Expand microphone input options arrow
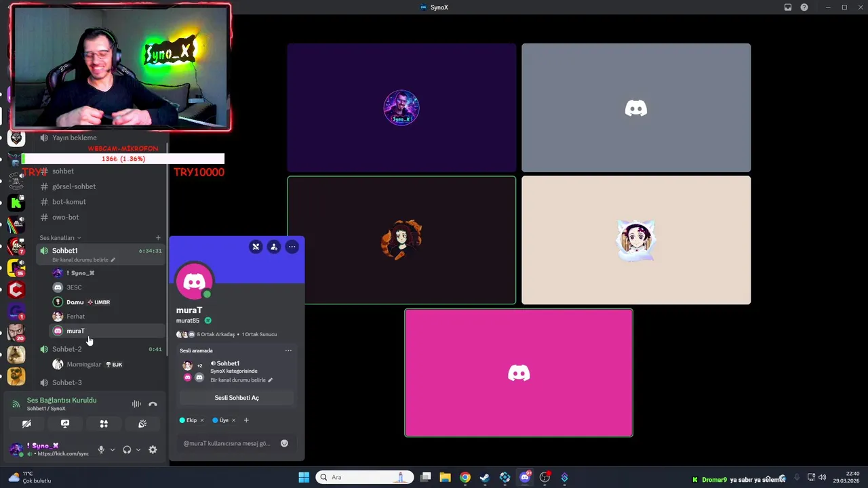This screenshot has height=488, width=868. click(x=113, y=449)
